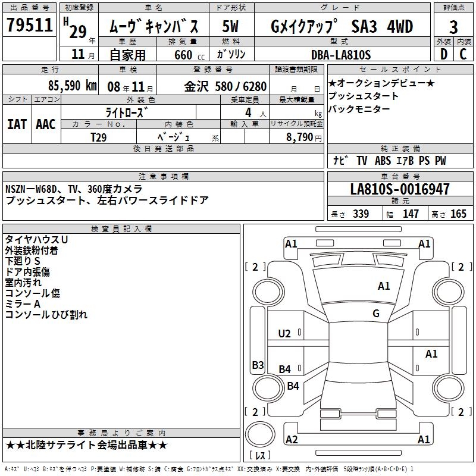
Task: Click the displacement value 660 cc
Action: tap(189, 55)
